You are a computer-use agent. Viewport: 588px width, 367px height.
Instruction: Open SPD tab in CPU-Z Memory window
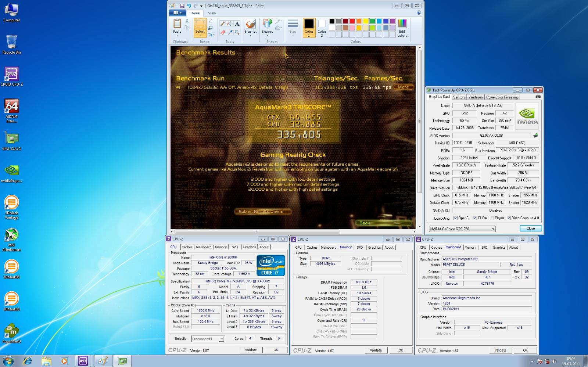pos(360,247)
